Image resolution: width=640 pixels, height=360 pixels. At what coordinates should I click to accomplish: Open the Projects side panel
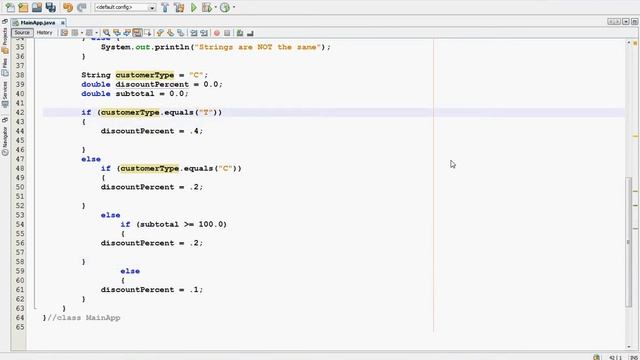5,41
